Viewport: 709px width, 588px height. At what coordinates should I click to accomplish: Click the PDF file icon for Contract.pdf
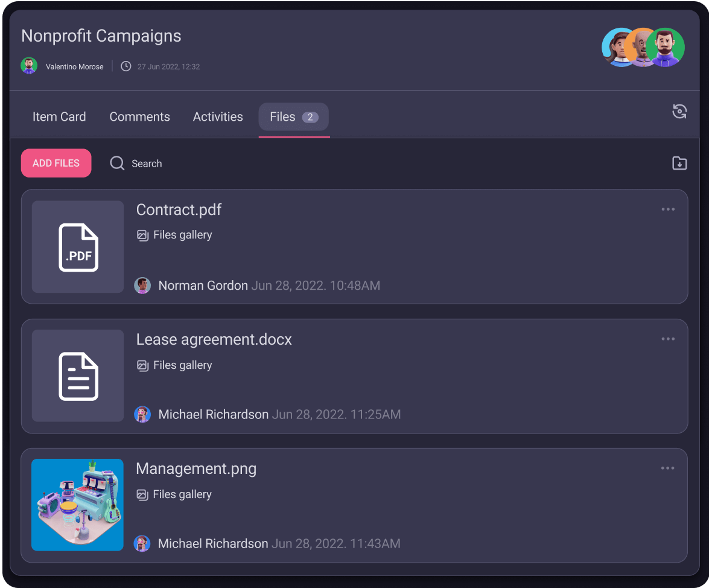(x=78, y=247)
